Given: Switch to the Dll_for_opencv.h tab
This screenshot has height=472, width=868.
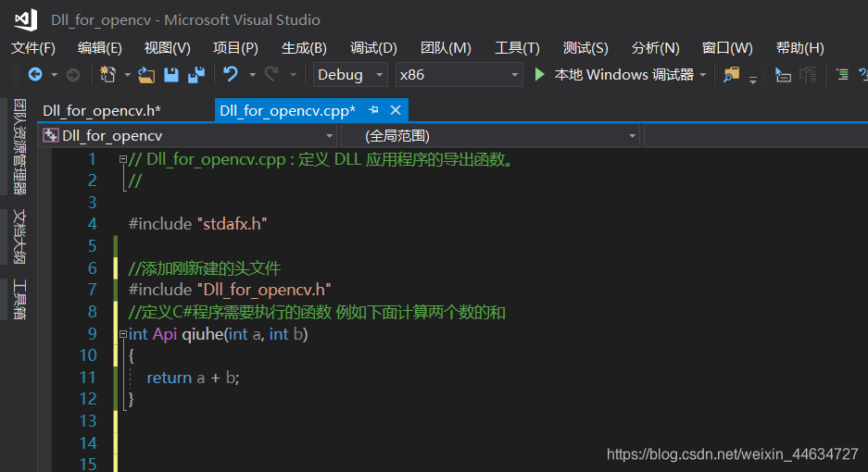Looking at the screenshot, I should point(102,111).
